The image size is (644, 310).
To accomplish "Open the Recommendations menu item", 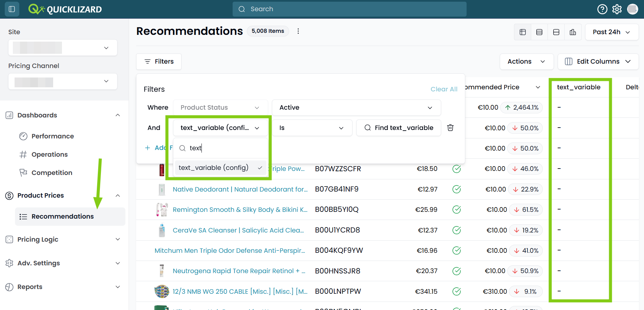I will click(x=70, y=217).
